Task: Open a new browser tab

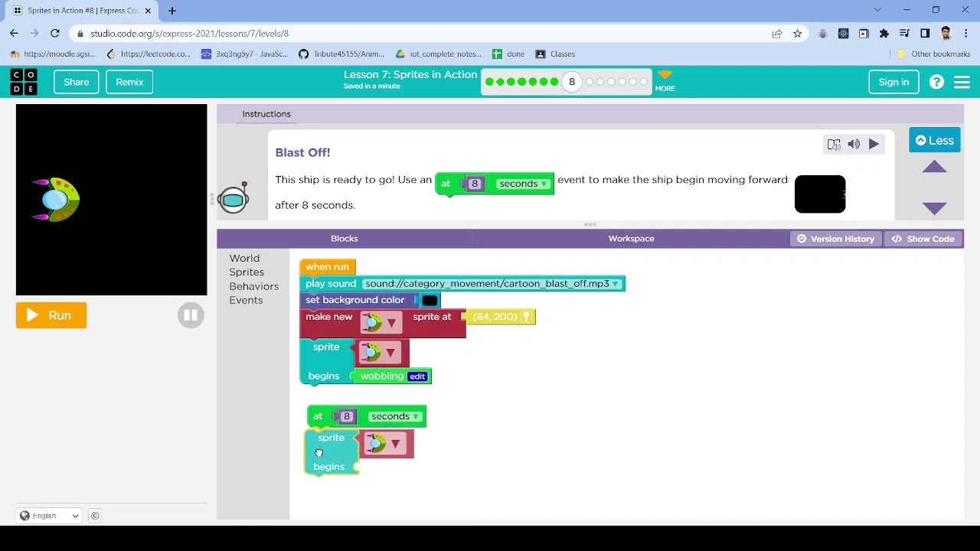Action: click(x=172, y=11)
